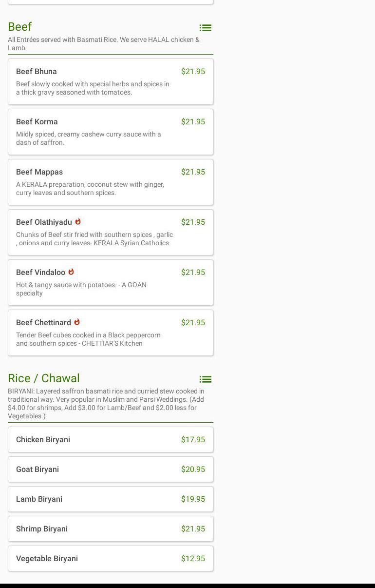Click the spicy flame icon beside Beef Chettinard
375x588 pixels.
[77, 322]
